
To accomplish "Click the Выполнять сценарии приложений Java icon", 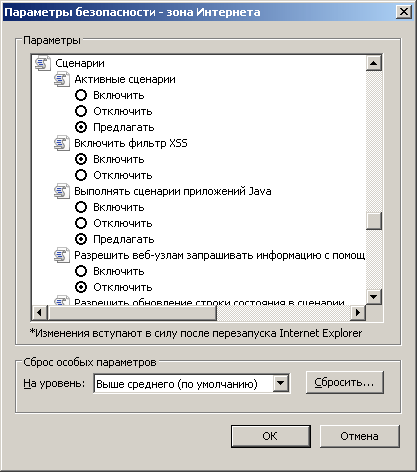I will (62, 191).
